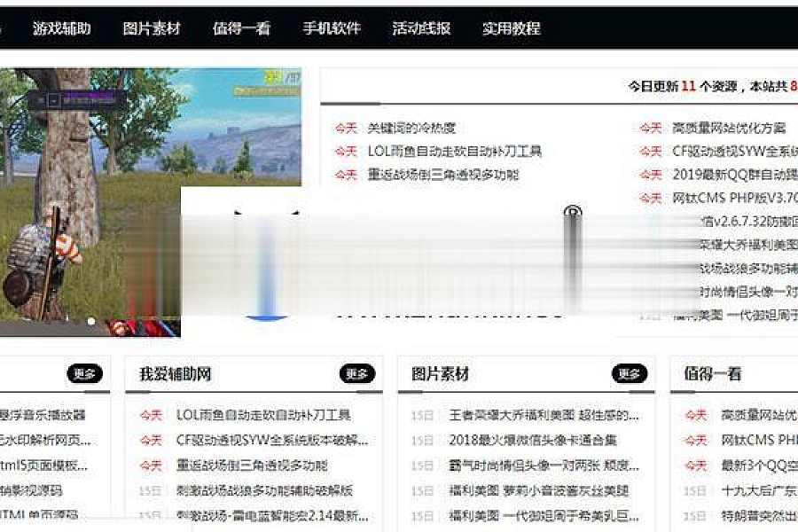Viewport: 798px width, 532px height.
Task: Open 高质量网站优化方案 in the today's updates list
Action: point(729,128)
